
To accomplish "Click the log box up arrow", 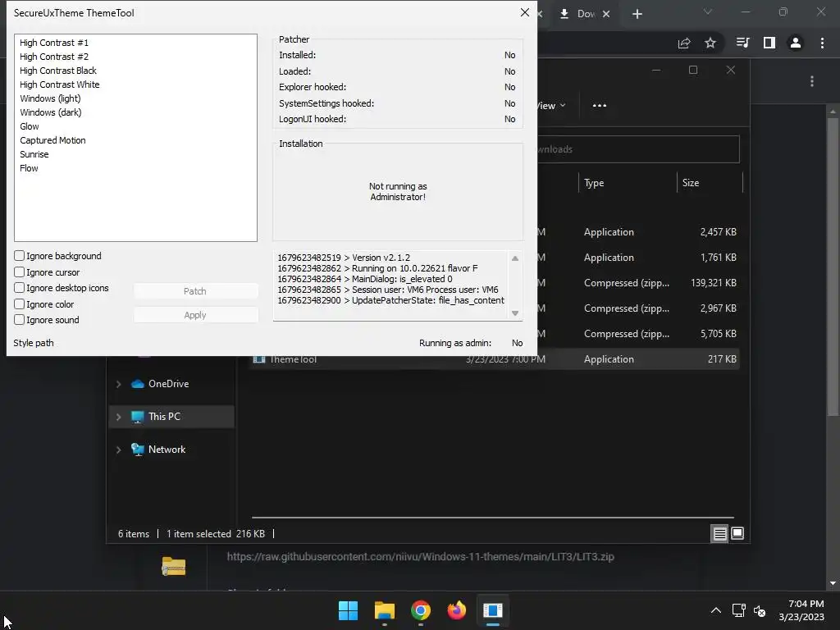I will (x=515, y=258).
